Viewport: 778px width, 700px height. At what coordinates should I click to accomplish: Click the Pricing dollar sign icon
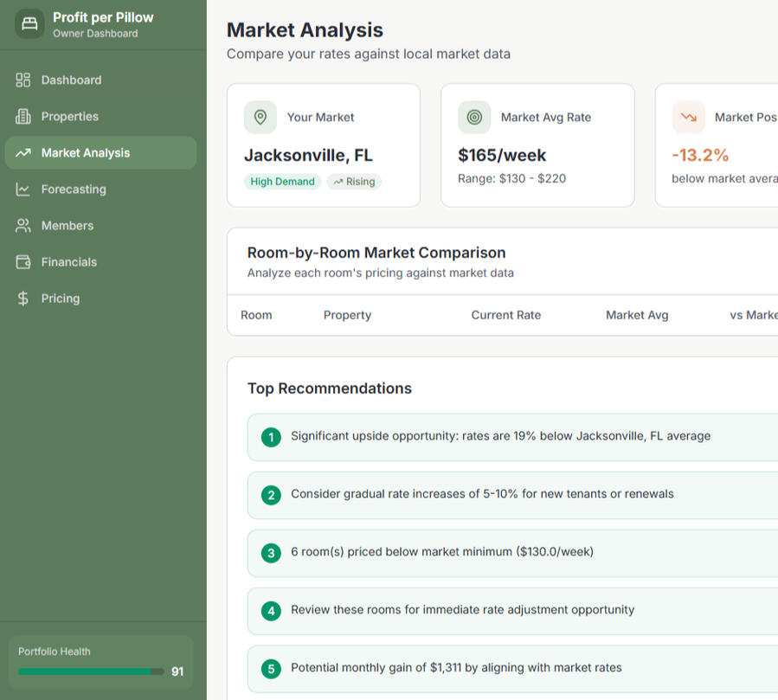click(x=23, y=298)
